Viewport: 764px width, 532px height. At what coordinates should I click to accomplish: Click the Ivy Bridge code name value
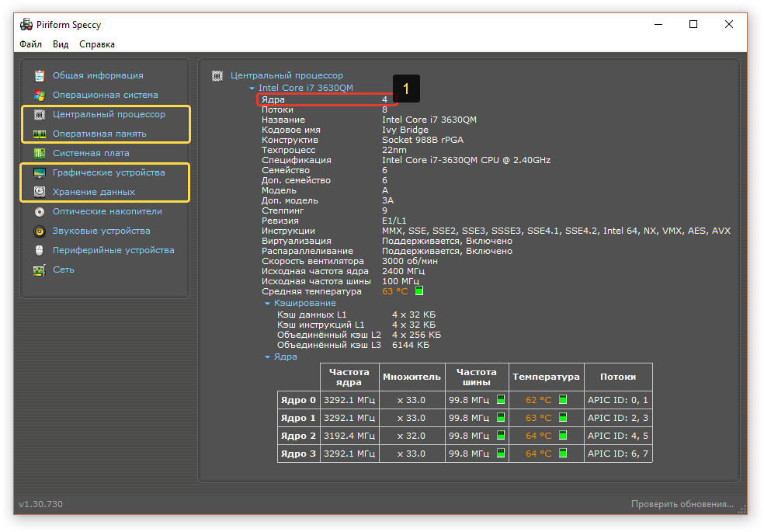tap(405, 130)
